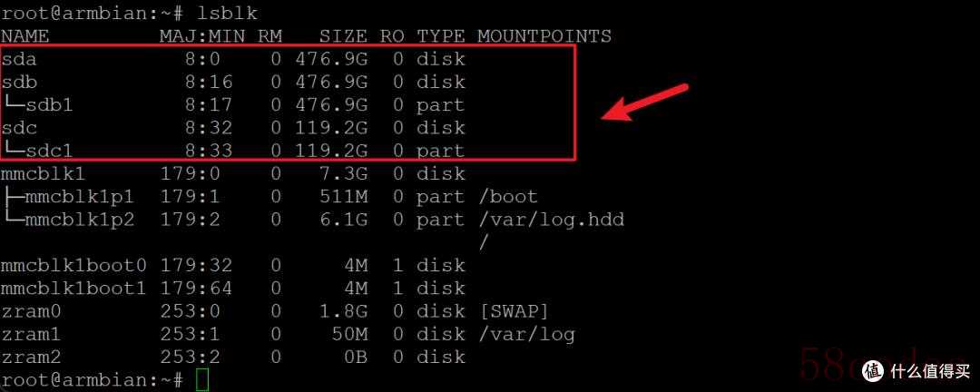
Task: Select the sdb1 partition entry
Action: click(49, 104)
